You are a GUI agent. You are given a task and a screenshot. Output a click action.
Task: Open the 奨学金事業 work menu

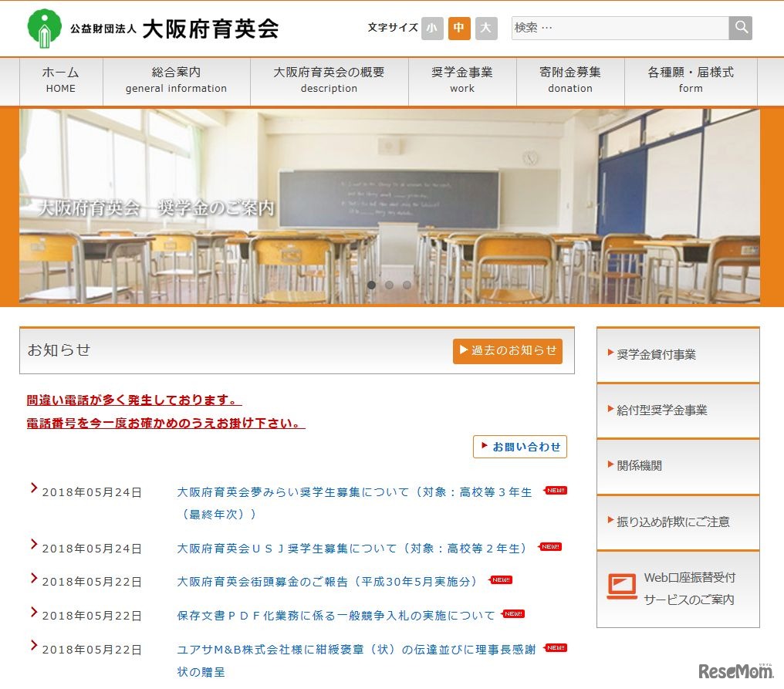[461, 79]
